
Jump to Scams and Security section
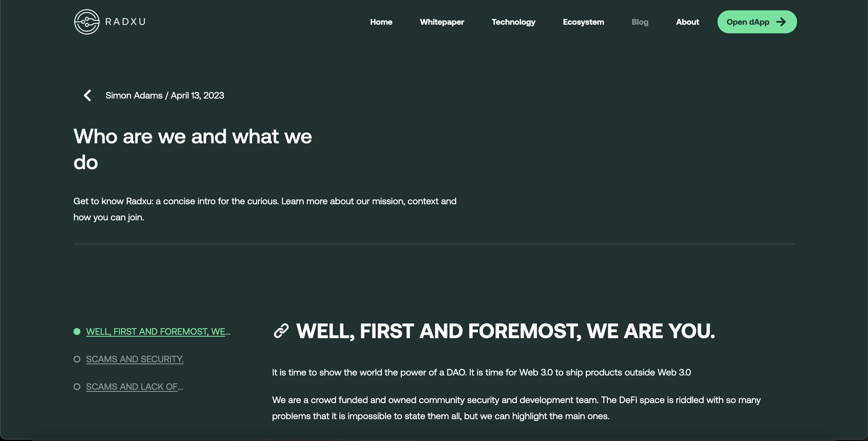135,359
